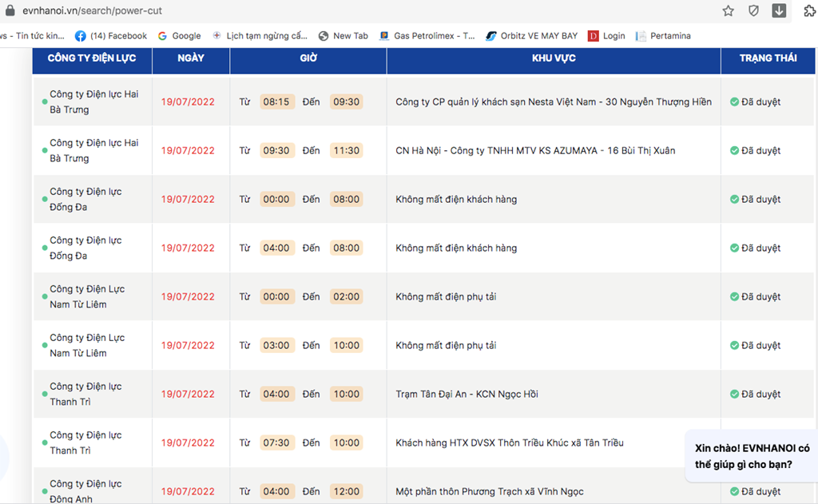Click the Login bookmark red D favicon

point(594,36)
